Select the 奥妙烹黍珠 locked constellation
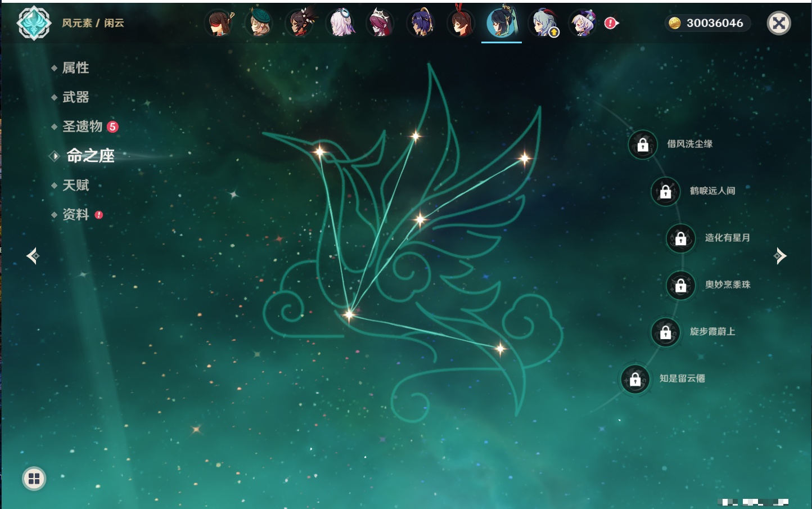The width and height of the screenshot is (812, 509). click(x=681, y=286)
